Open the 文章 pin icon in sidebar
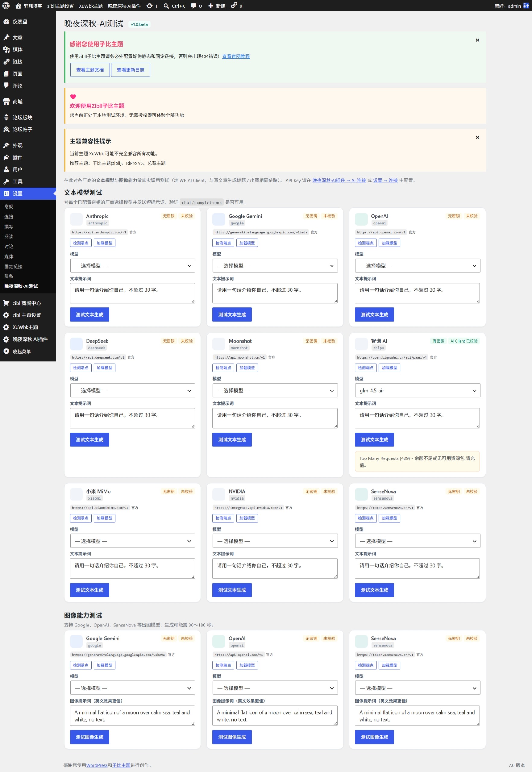This screenshot has width=532, height=772. 6,37
